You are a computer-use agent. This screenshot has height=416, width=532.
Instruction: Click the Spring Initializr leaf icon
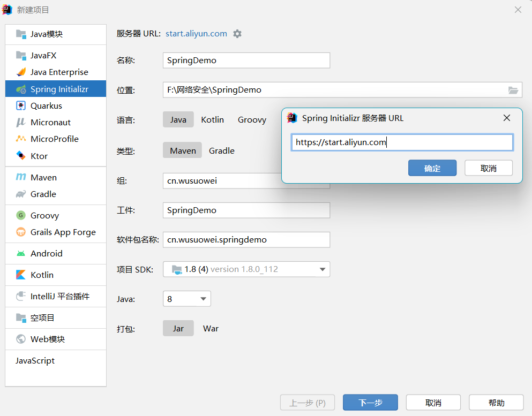pyautogui.click(x=21, y=89)
